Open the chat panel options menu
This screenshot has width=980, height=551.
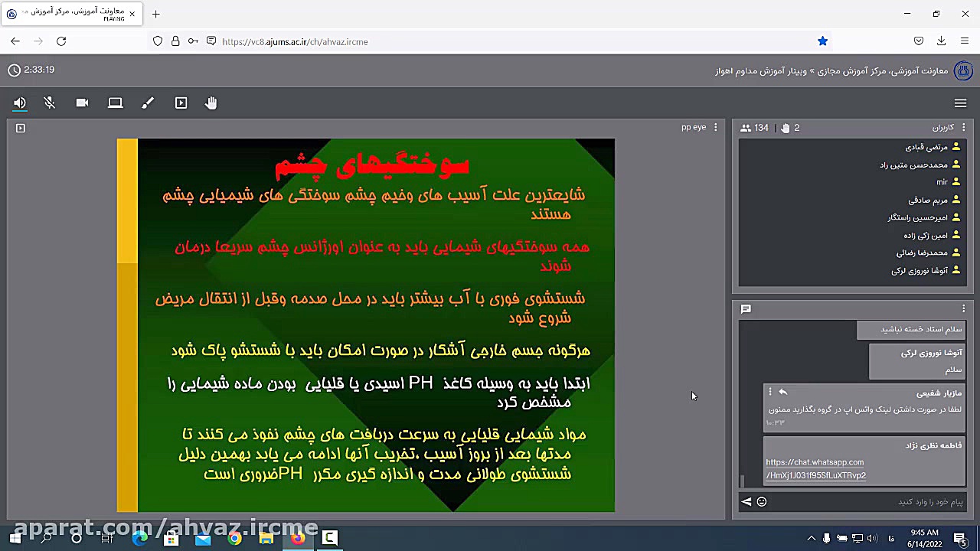pos(963,308)
